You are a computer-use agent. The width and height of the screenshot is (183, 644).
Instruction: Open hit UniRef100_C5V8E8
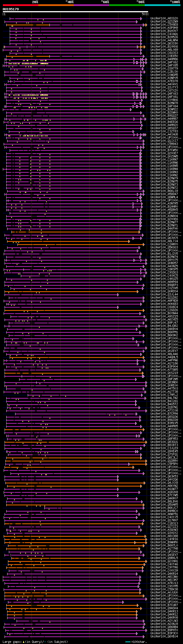[x=164, y=25]
